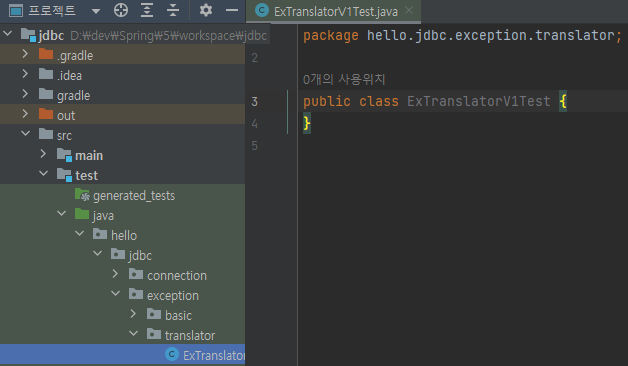The width and height of the screenshot is (628, 366).
Task: Click the project path D:\dev\Spring\5\workspace\jdbc
Action: (169, 36)
